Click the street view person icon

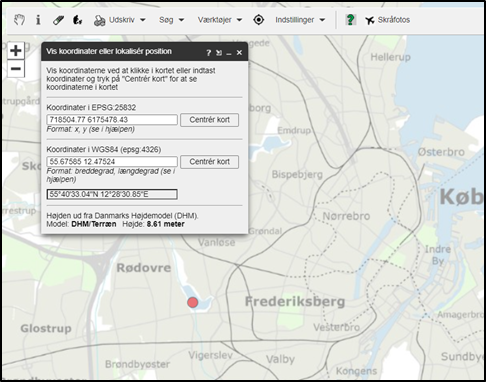point(77,20)
